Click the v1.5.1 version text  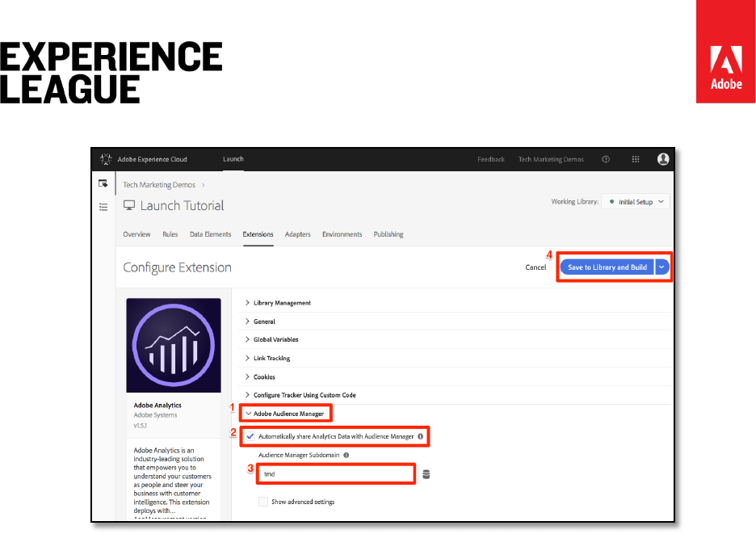click(141, 426)
